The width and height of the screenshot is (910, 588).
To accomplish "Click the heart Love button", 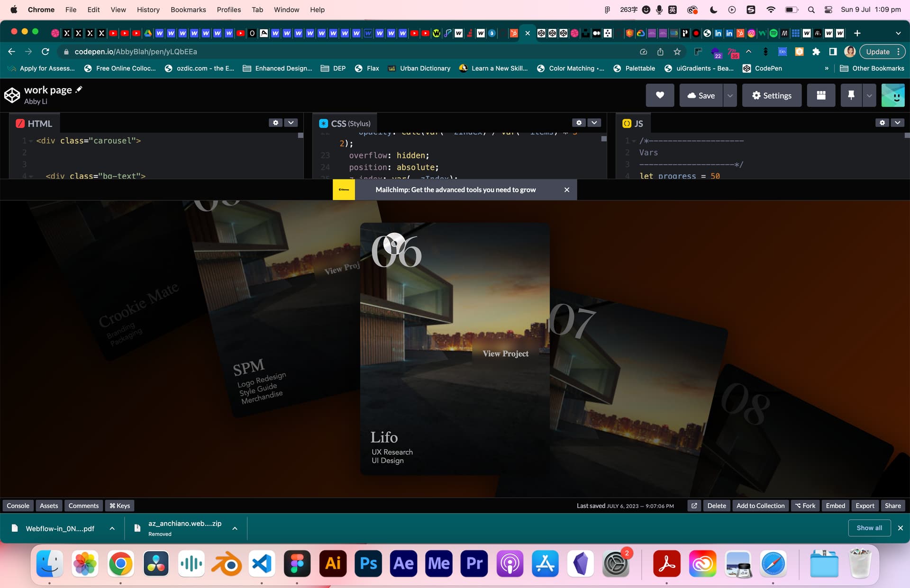I will 659,95.
